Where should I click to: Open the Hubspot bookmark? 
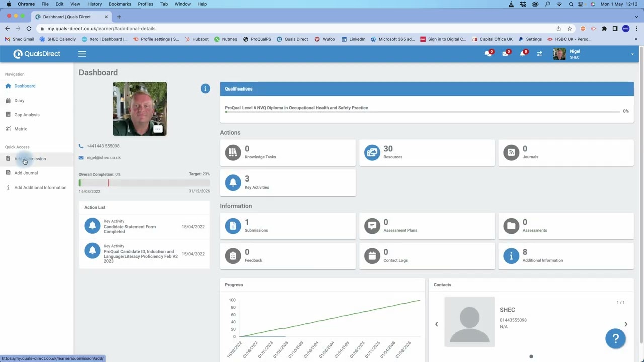196,39
